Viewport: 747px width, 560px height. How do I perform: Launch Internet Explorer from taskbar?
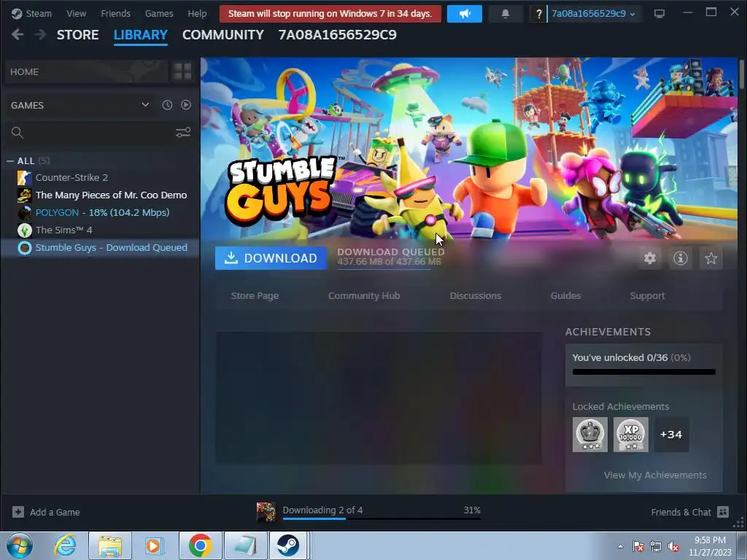click(65, 545)
